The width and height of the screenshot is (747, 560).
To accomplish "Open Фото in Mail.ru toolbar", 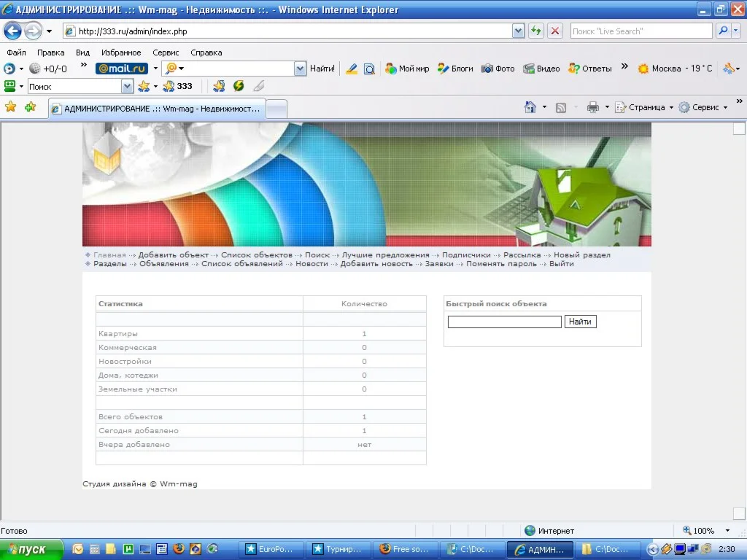I will coord(498,69).
